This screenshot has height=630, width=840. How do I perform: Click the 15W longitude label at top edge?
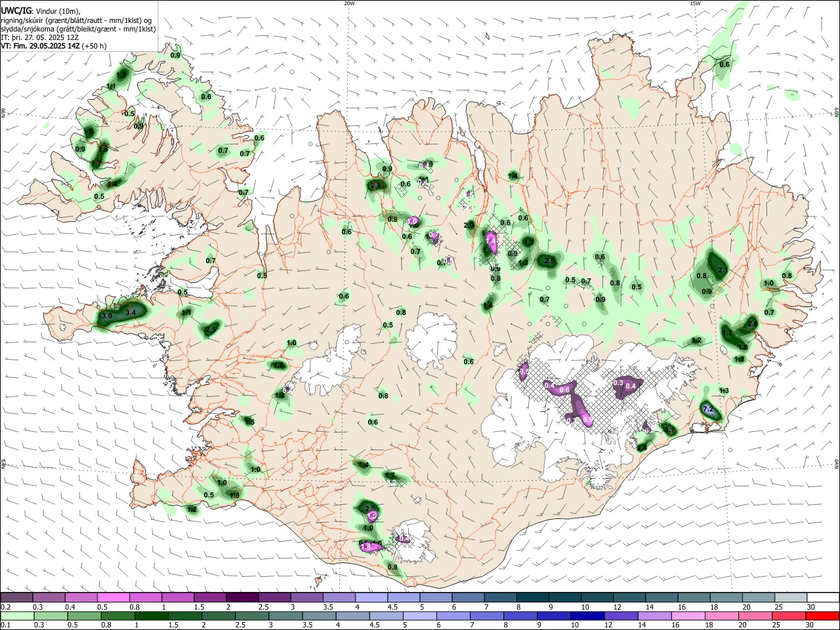pyautogui.click(x=695, y=3)
